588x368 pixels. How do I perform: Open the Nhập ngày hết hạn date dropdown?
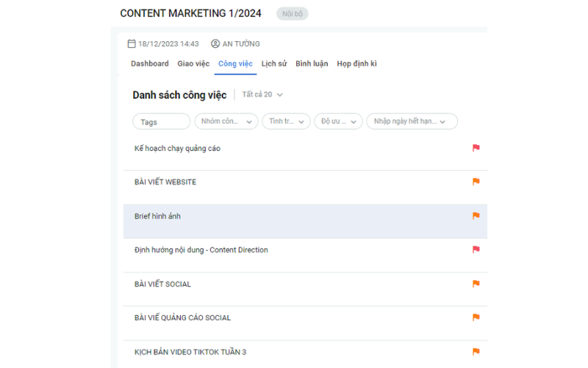(x=412, y=121)
